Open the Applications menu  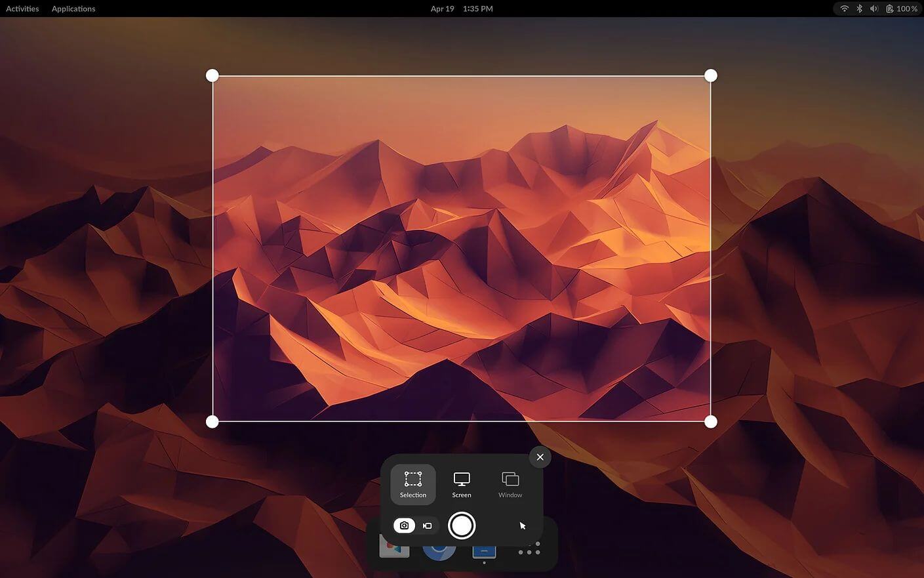coord(73,9)
